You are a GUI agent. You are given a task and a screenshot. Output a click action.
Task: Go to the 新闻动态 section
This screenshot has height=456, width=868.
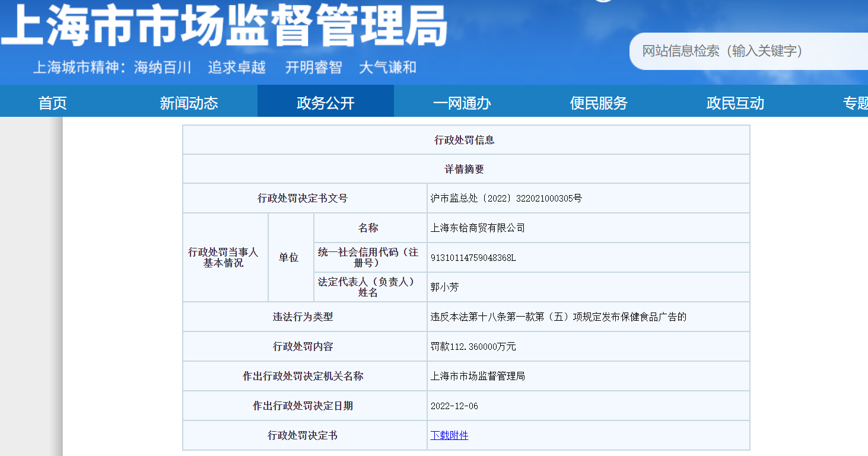tap(189, 103)
